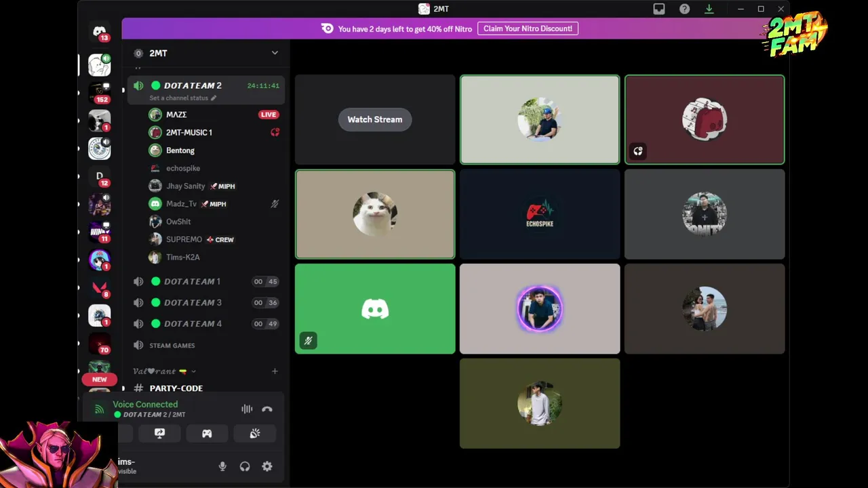Click the plus to create channel in Val♥rant
This screenshot has width=868, height=488.
coord(275,371)
